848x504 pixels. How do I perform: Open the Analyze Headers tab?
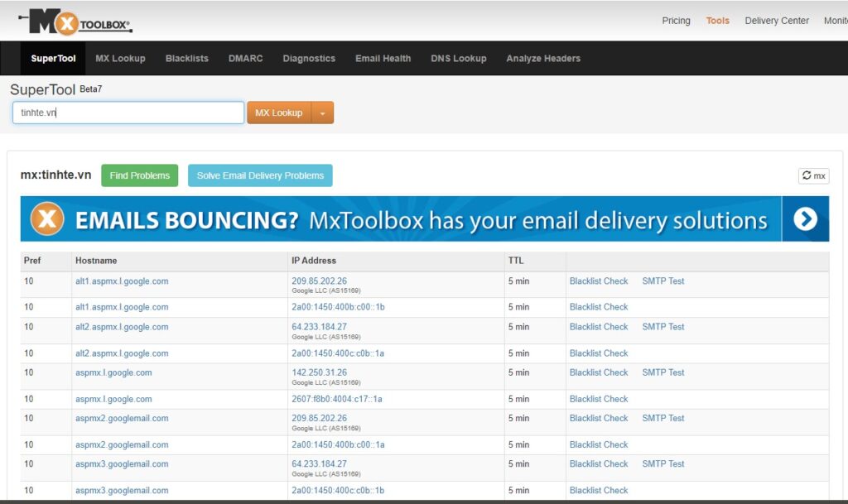tap(543, 59)
